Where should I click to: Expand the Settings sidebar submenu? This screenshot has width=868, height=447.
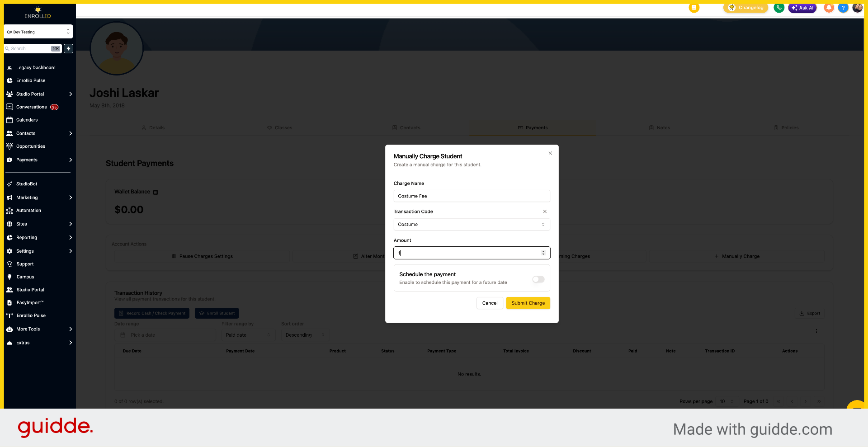71,251
